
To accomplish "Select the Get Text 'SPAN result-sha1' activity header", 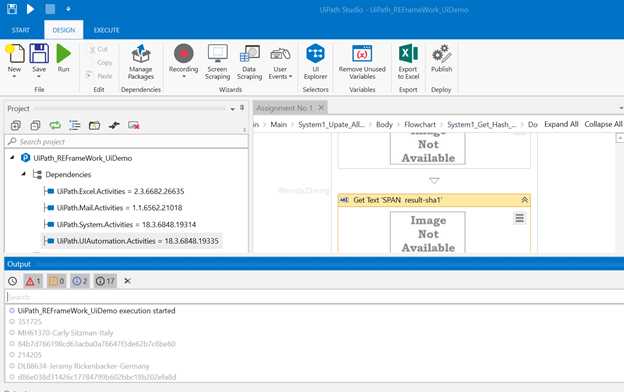I will click(434, 200).
